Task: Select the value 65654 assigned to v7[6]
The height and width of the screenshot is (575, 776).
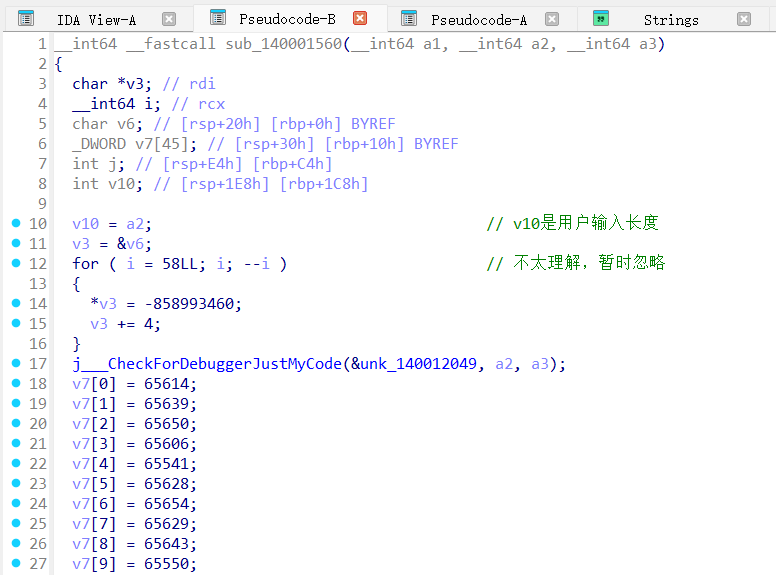Action: [x=166, y=504]
